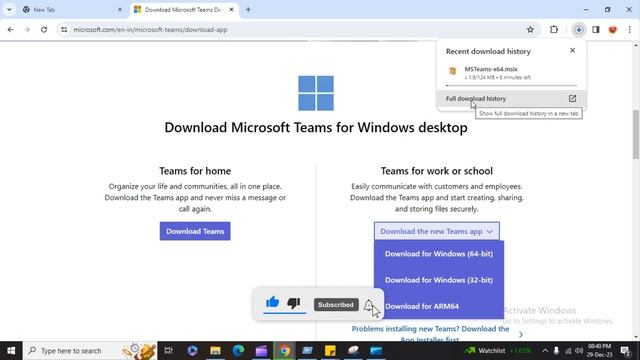Viewport: 640px width, 360px height.
Task: Click the red heart extension icon
Action: click(x=613, y=29)
